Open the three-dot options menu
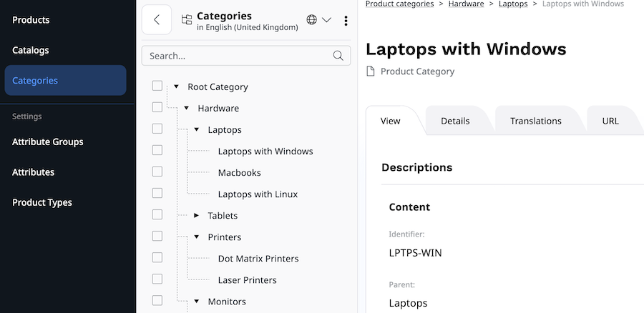Viewport: 644px width, 313px height. click(346, 21)
